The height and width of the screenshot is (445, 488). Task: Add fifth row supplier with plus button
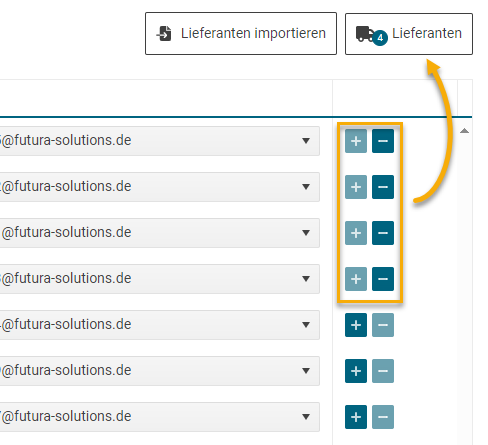click(x=356, y=325)
